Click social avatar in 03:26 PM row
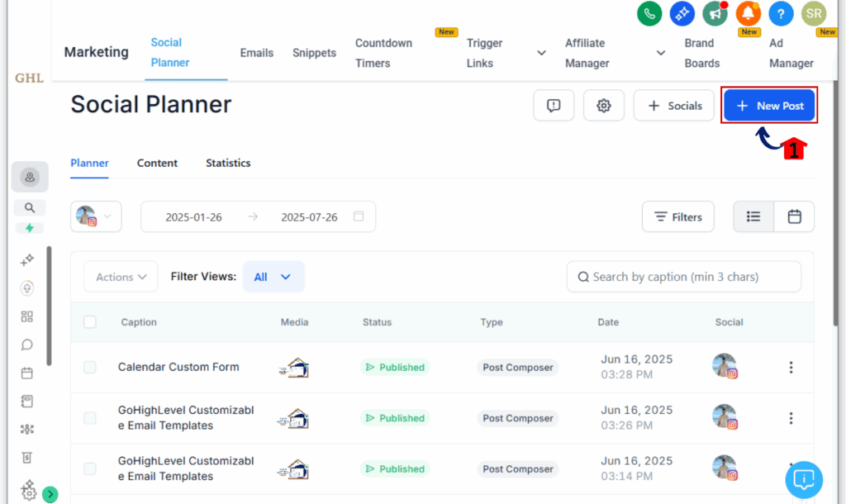The width and height of the screenshot is (846, 504). coord(725,418)
